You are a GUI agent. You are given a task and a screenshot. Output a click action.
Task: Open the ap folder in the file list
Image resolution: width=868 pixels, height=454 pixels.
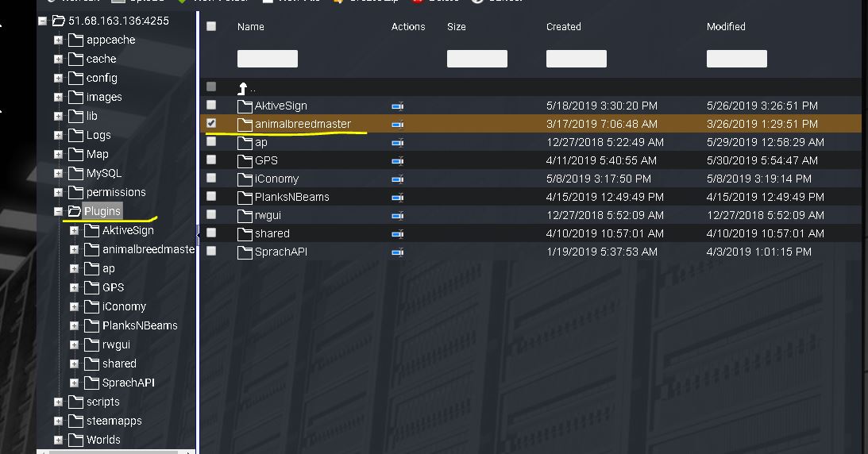coord(260,142)
